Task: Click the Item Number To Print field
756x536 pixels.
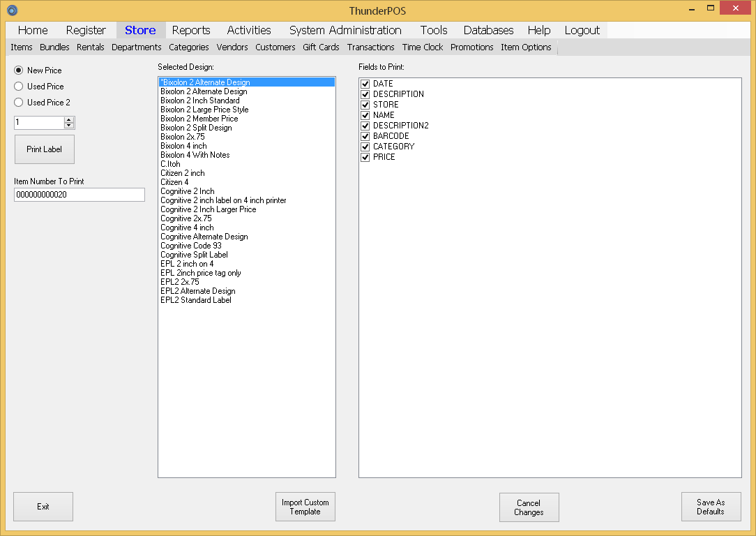Action: tap(80, 195)
